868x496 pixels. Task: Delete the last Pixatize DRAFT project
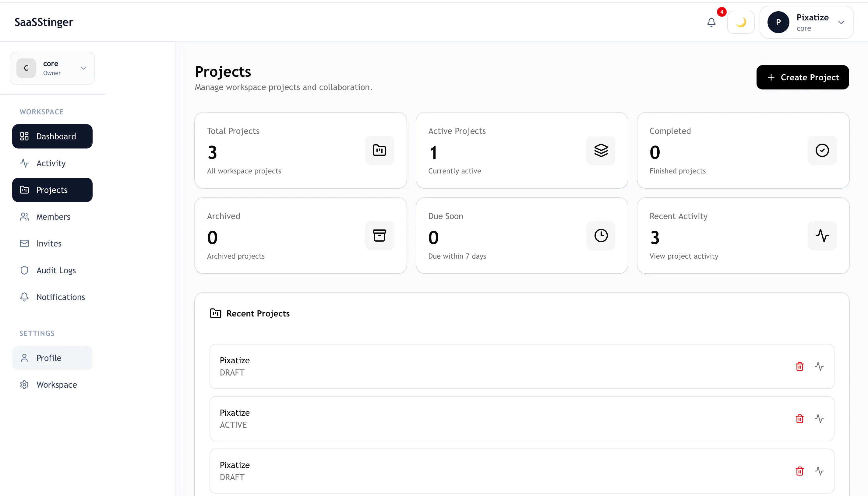(799, 471)
